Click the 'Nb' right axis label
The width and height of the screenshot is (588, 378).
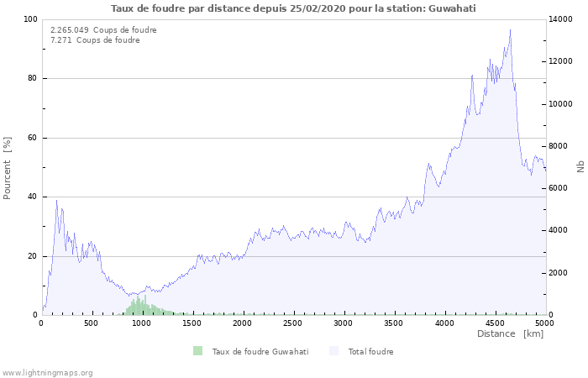pos(580,167)
